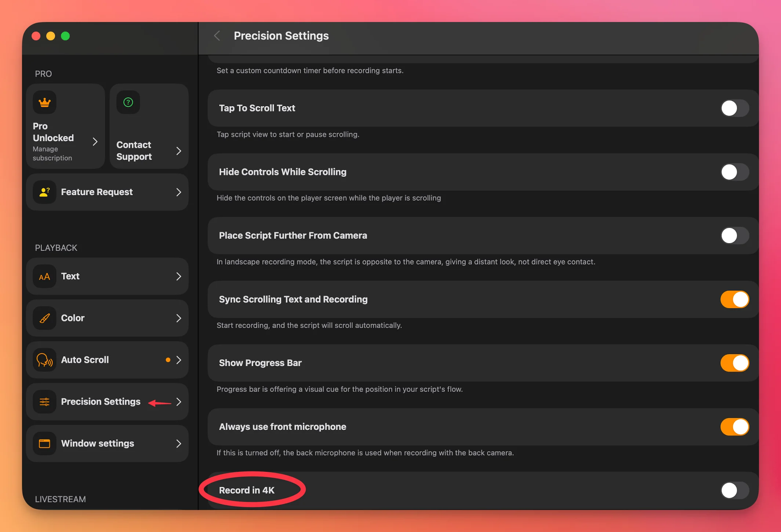Disable Sync Scrolling Text and Recording
This screenshot has height=532, width=781.
734,299
